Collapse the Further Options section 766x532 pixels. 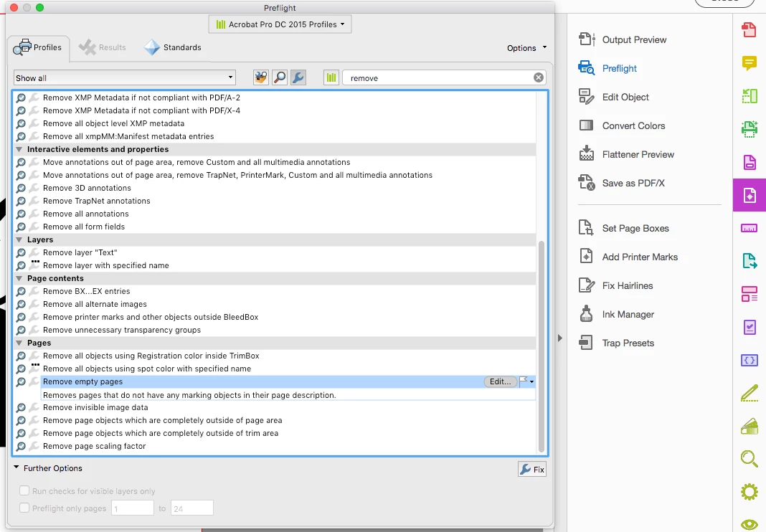click(16, 467)
